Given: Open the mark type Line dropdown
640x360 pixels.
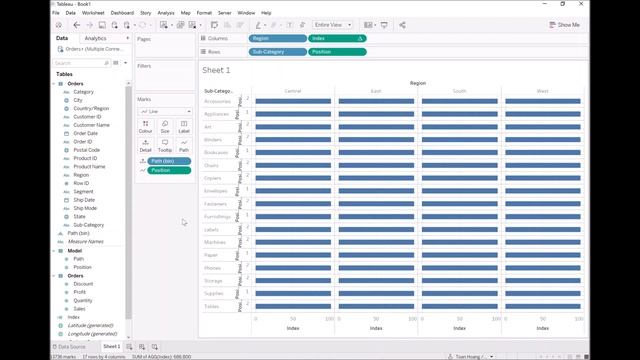Looking at the screenshot, I should (165, 111).
